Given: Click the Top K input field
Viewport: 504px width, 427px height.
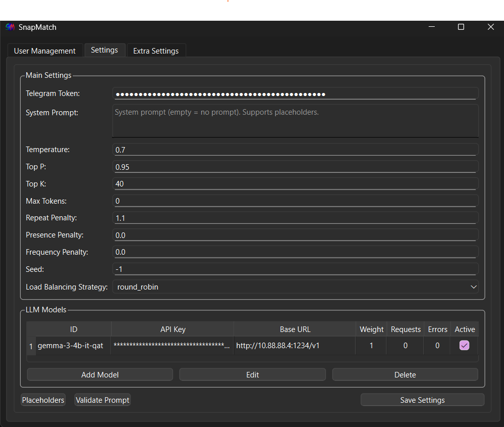Looking at the screenshot, I should [295, 184].
